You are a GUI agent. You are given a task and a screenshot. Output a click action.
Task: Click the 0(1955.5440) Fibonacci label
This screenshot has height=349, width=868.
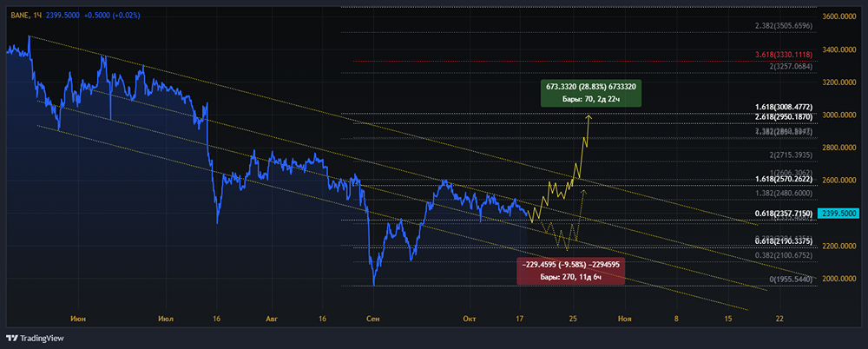click(791, 280)
